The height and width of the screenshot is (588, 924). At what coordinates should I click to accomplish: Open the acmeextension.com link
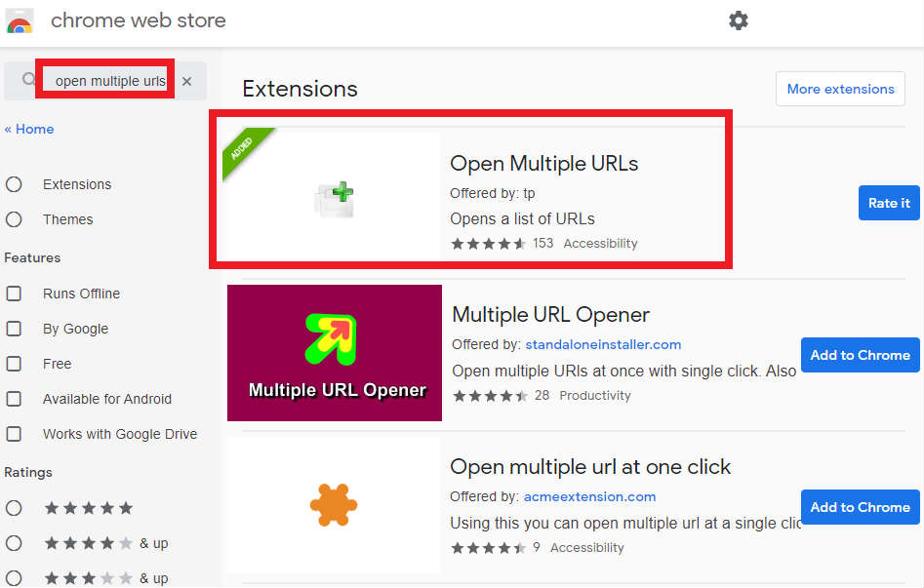(x=589, y=496)
